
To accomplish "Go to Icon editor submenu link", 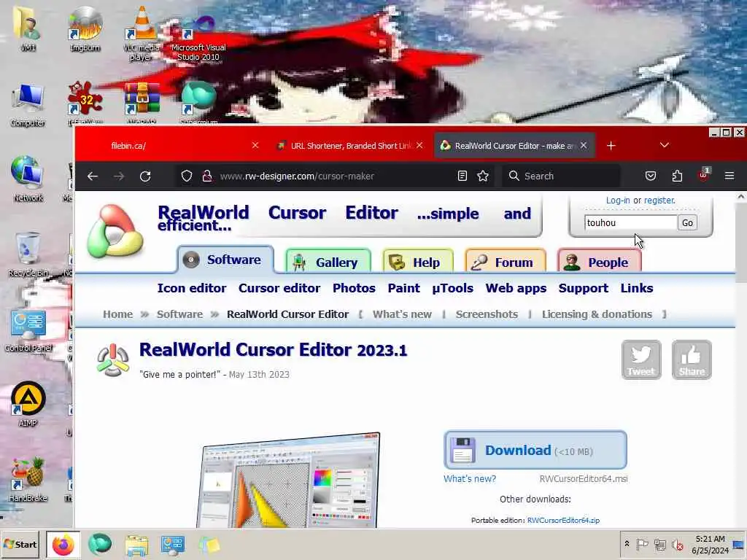I will (192, 288).
